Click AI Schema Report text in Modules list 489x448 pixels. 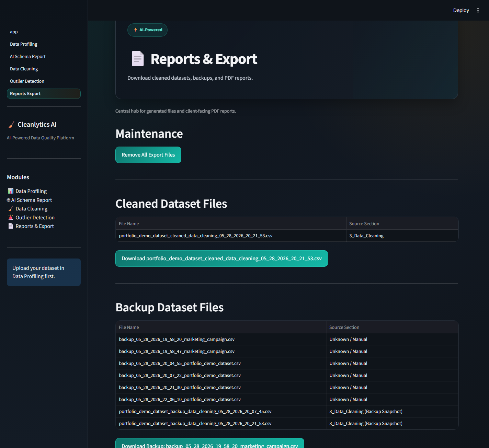[x=32, y=200]
